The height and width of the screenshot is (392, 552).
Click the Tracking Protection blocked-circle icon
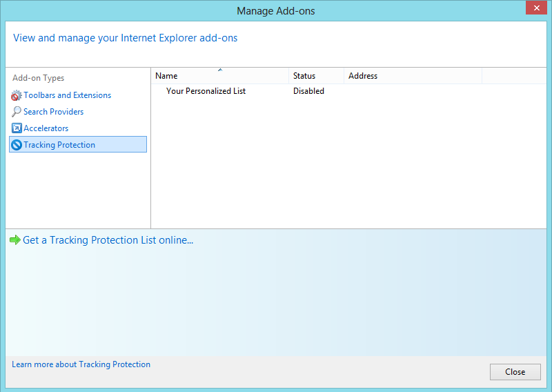coord(17,145)
